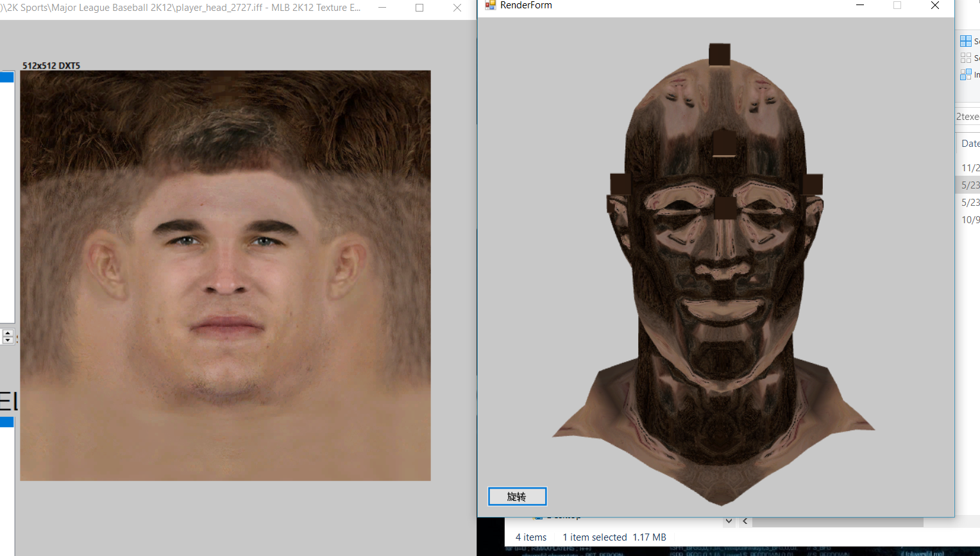980x556 pixels.
Task: Click the Select all icon in Explorer
Action: 965,41
